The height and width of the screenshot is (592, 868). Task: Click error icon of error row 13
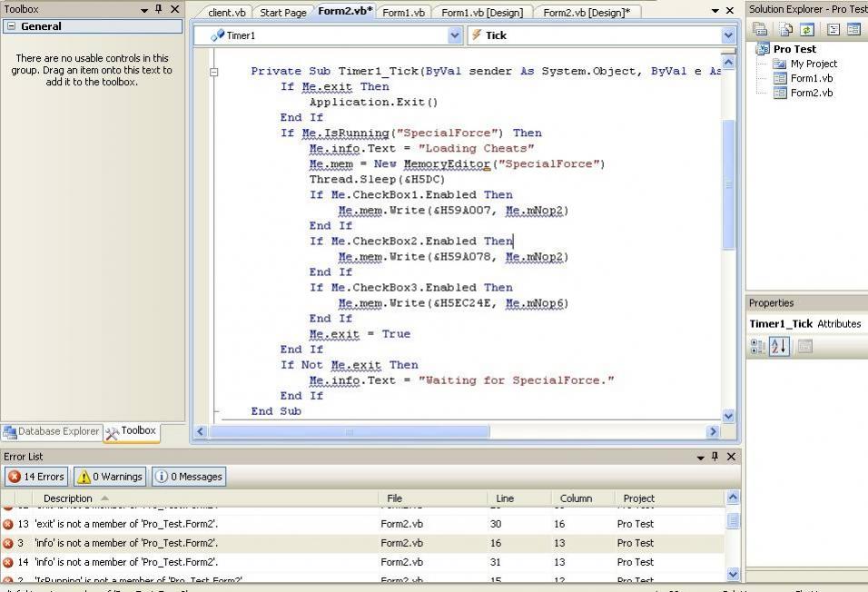coord(8,525)
